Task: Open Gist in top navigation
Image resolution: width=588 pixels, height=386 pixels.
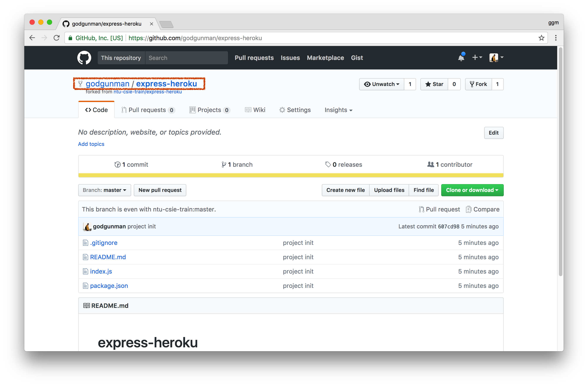Action: 357,58
